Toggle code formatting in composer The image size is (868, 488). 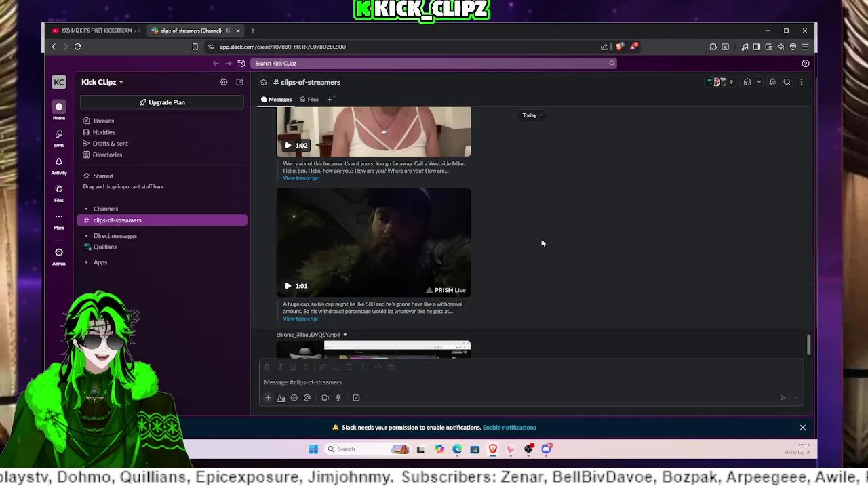(x=378, y=367)
